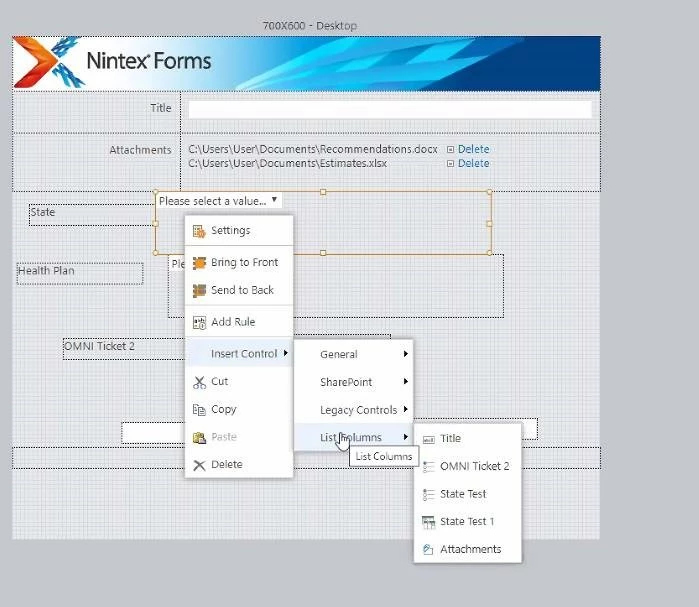
Task: Select the State label control
Action: 91,215
